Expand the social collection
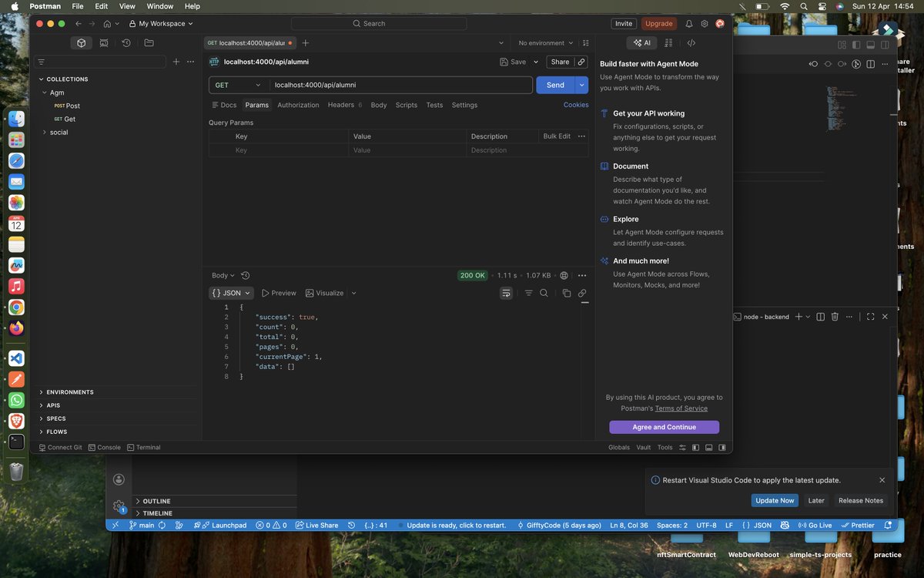Screen dimensions: 924x578 click(45, 133)
